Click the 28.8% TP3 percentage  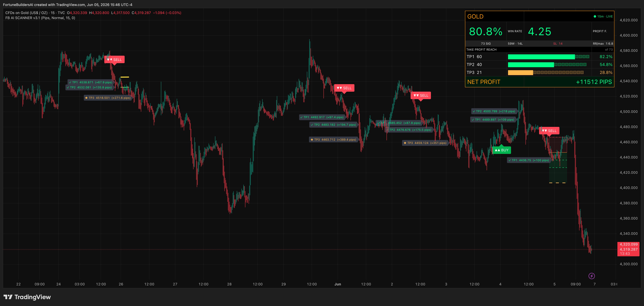606,73
